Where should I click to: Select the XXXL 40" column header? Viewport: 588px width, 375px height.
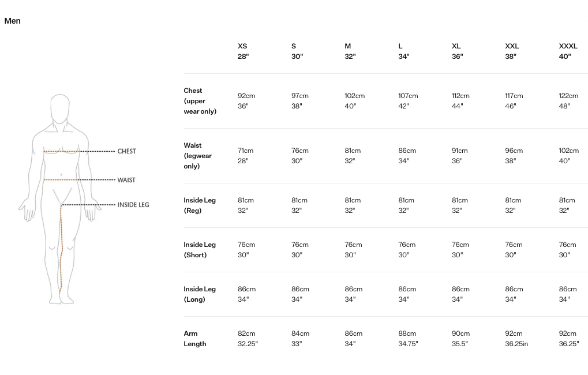[568, 51]
